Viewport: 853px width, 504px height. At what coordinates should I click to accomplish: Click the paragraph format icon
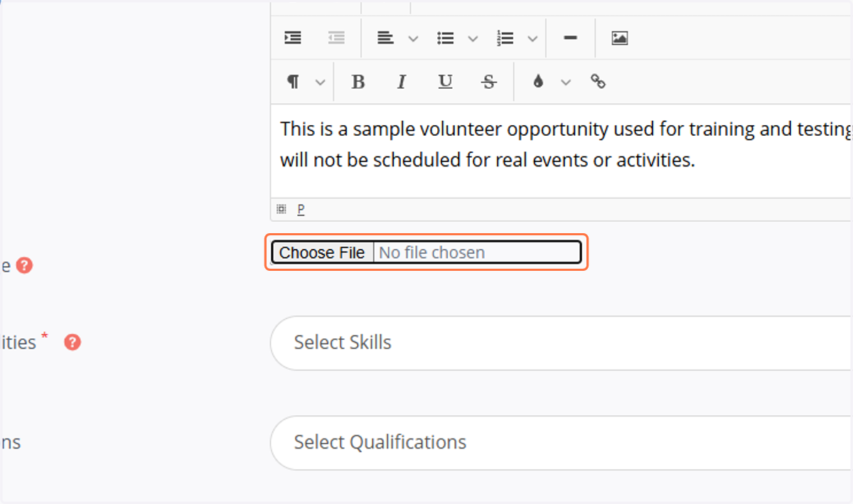(x=293, y=82)
